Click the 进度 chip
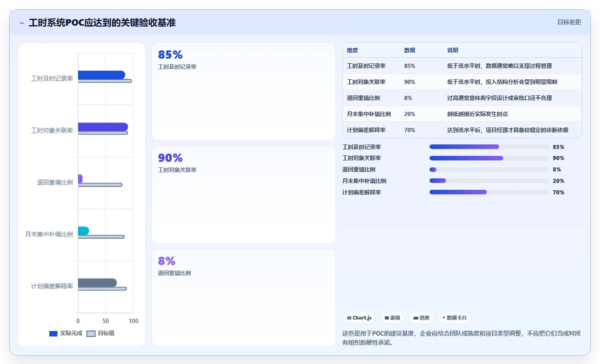600x364 pixels. click(421, 318)
